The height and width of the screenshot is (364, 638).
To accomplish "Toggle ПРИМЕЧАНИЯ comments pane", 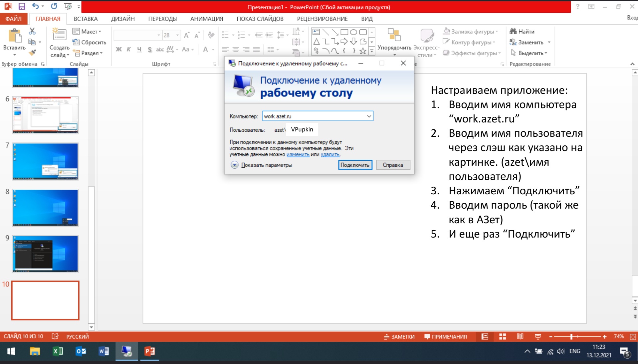I will click(446, 337).
